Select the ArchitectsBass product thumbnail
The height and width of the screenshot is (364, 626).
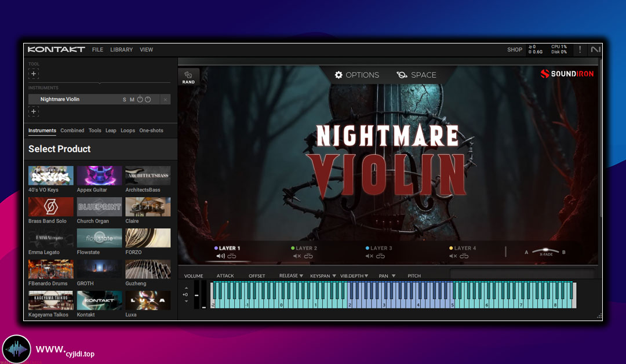point(148,176)
